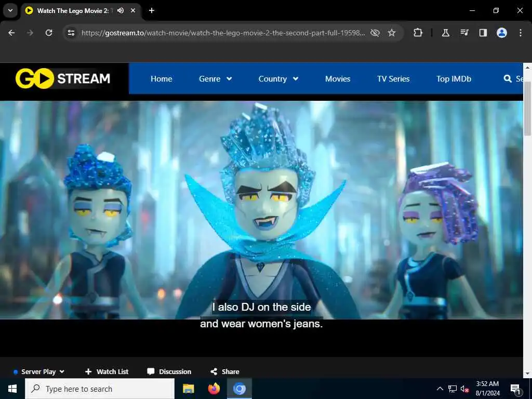
Task: Reload the gostream page
Action: pyautogui.click(x=49, y=33)
